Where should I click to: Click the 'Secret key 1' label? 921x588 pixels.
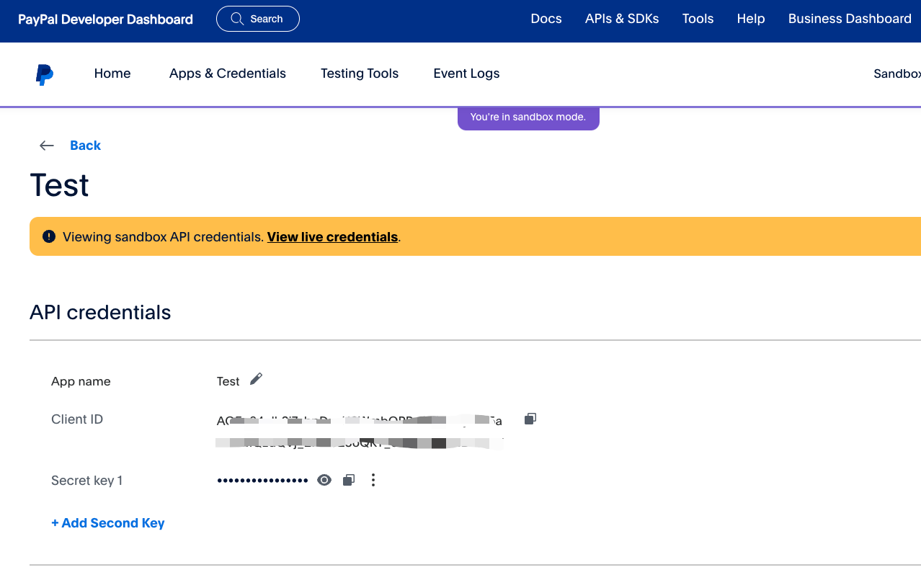coord(87,481)
